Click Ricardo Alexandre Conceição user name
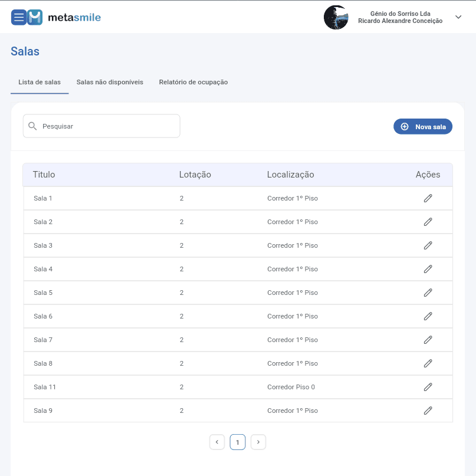 (400, 21)
